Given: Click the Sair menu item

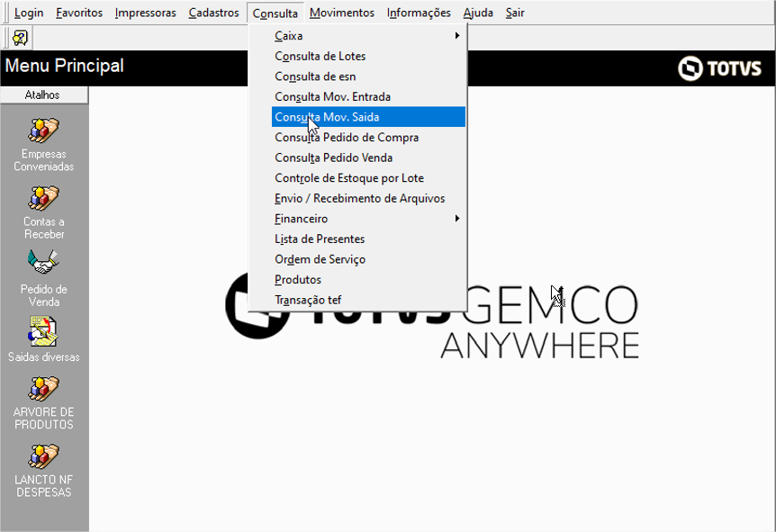Looking at the screenshot, I should tap(515, 13).
